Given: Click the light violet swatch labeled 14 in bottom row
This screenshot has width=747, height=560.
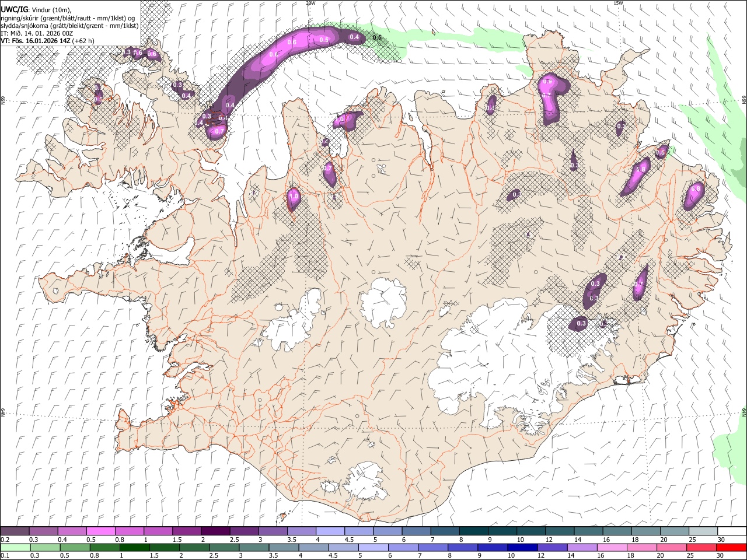Looking at the screenshot, I should (582, 547).
